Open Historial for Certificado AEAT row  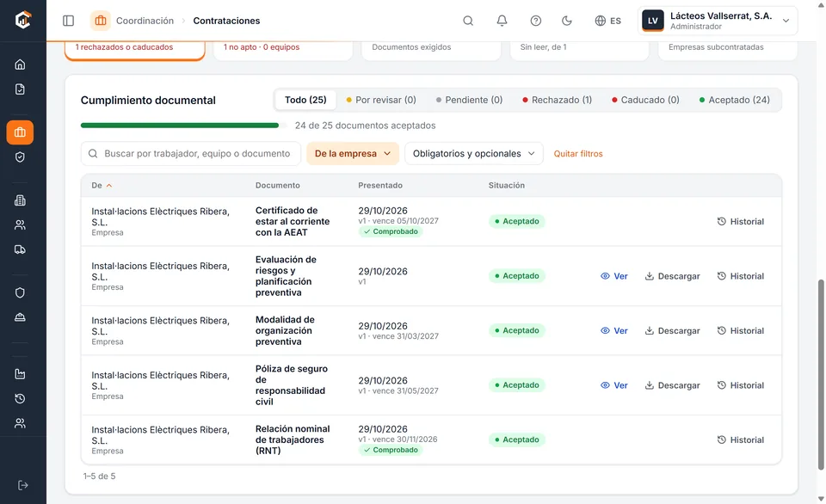[740, 221]
